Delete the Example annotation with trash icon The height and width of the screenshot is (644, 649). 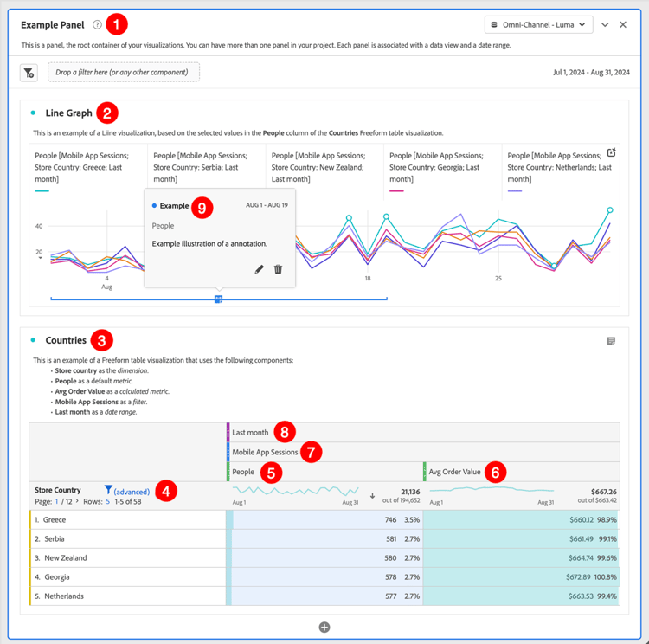tap(278, 269)
